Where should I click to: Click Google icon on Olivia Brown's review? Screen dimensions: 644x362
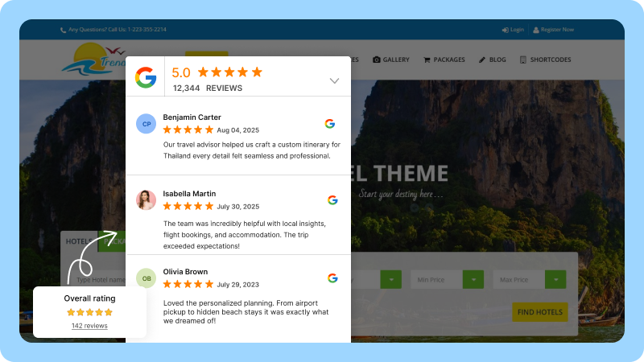pyautogui.click(x=332, y=278)
